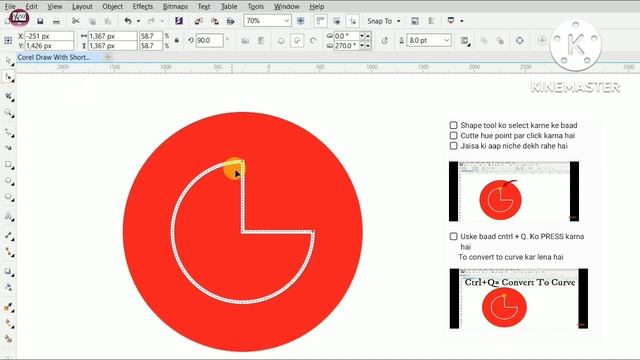
Task: Open the Tools menu
Action: [256, 7]
